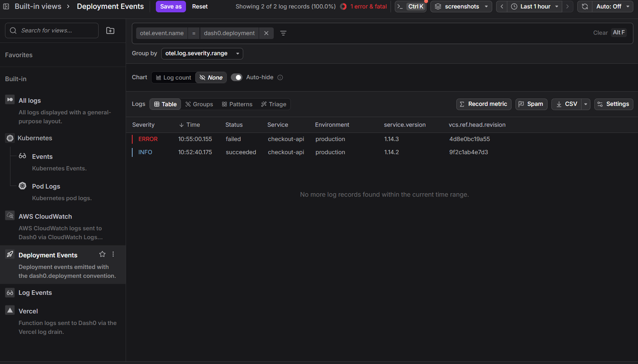Remove the otel.event.name filter chip
Screen dimensions: 638x364
266,33
